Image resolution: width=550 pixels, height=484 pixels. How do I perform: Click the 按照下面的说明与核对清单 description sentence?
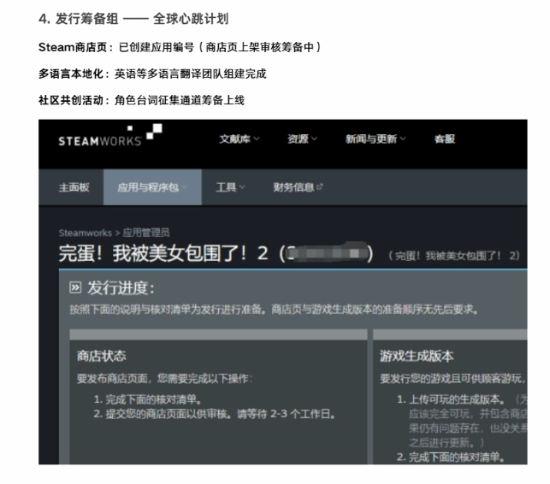[274, 309]
